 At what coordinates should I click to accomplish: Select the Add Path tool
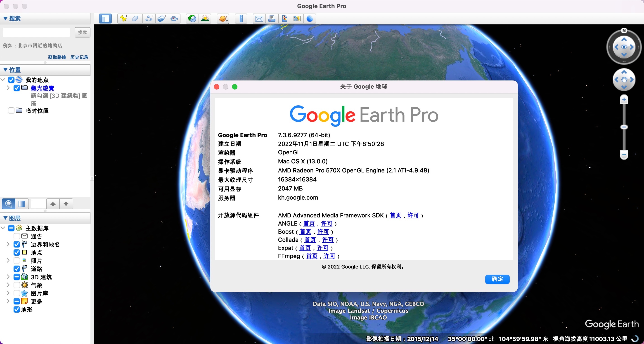[149, 19]
